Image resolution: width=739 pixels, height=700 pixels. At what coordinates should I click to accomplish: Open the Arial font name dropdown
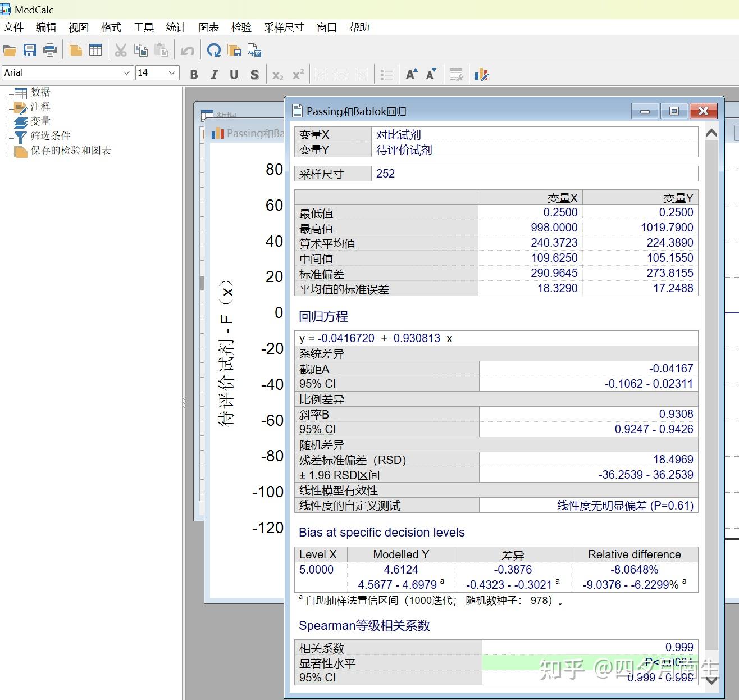pos(126,72)
